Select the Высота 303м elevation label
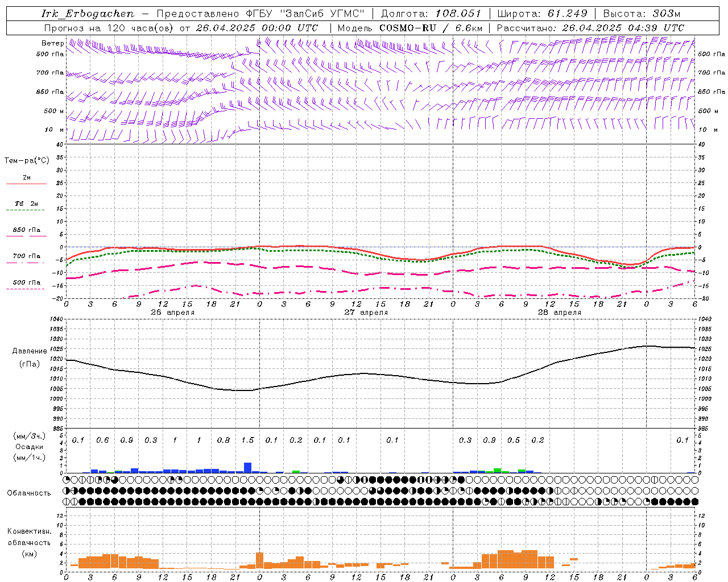Screen dimensions: 728x582 (x=641, y=14)
